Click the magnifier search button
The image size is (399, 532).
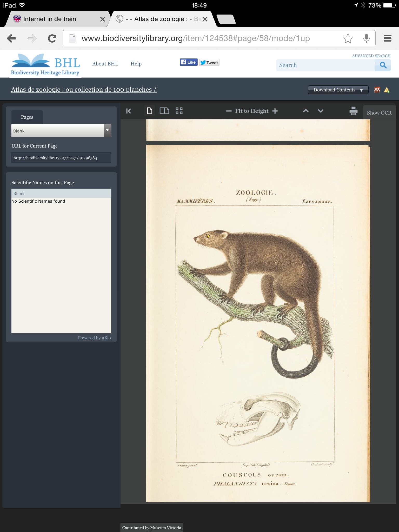pyautogui.click(x=383, y=65)
